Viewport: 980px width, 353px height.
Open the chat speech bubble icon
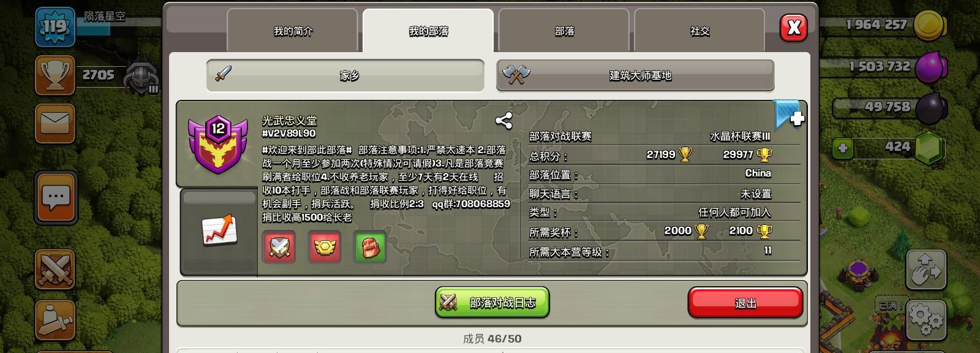[x=56, y=197]
